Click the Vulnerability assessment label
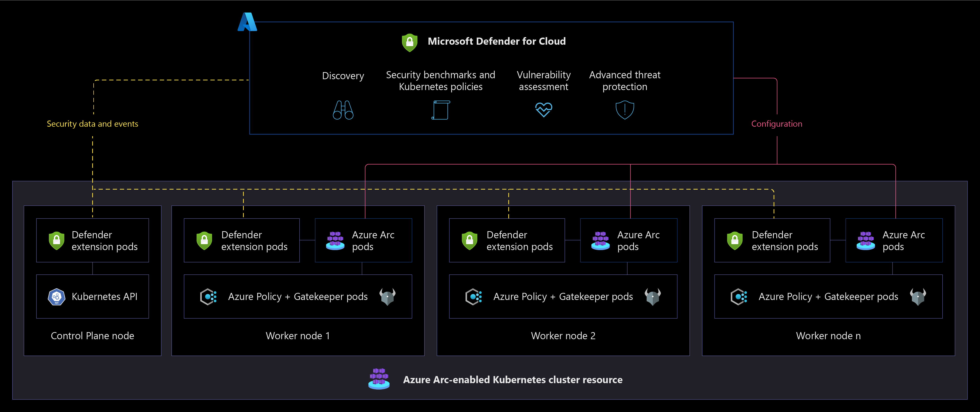Image resolution: width=980 pixels, height=412 pixels. 544,81
